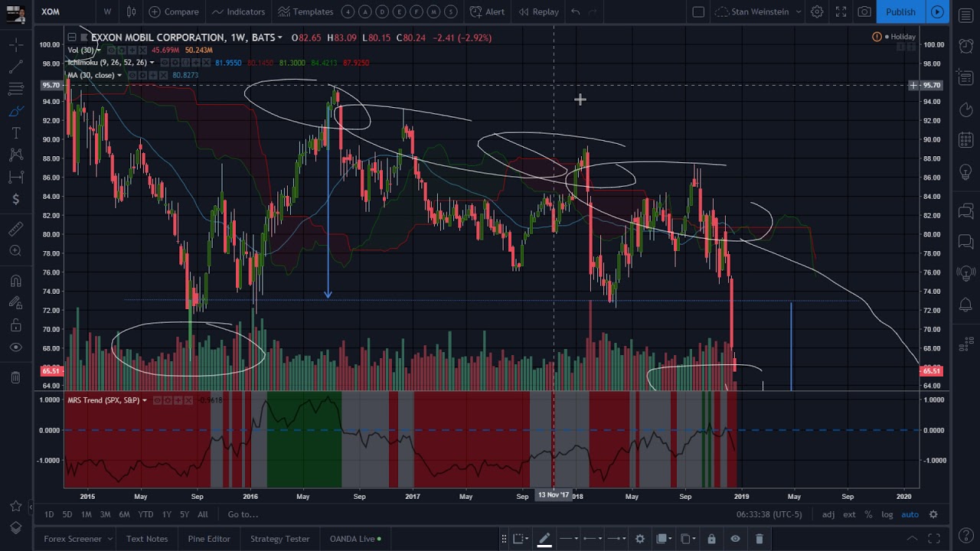Select the brush drawing tool
Image resolution: width=980 pixels, height=551 pixels.
pos(15,112)
